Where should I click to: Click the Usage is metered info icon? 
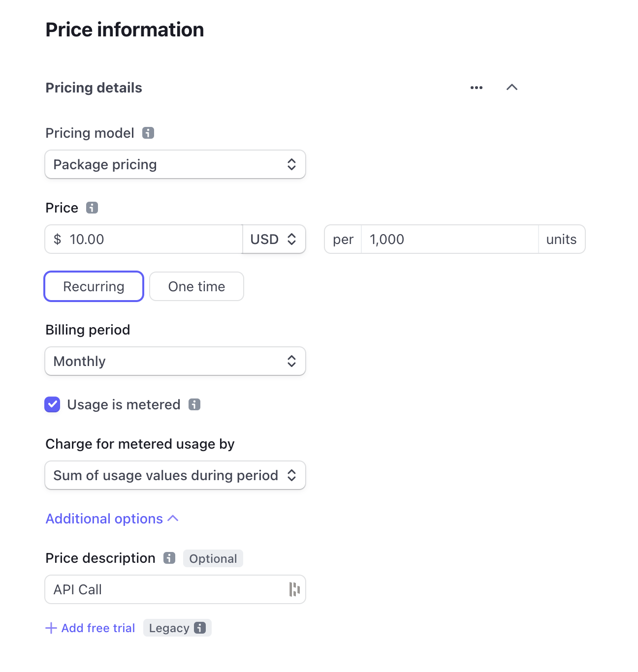click(x=194, y=404)
